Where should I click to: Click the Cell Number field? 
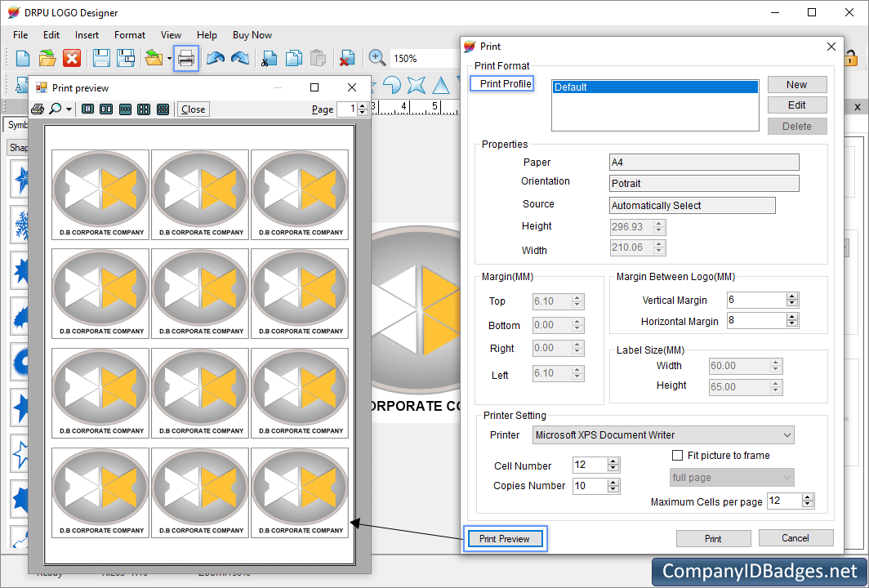tap(590, 465)
